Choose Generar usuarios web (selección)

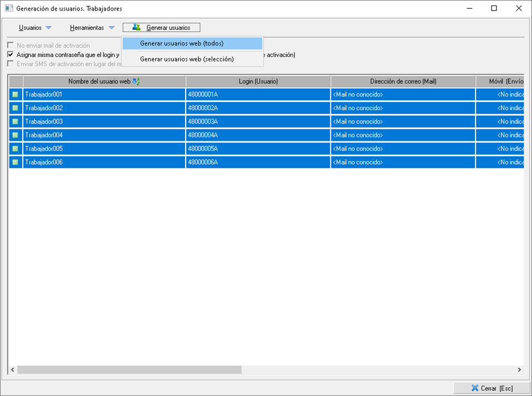(187, 59)
